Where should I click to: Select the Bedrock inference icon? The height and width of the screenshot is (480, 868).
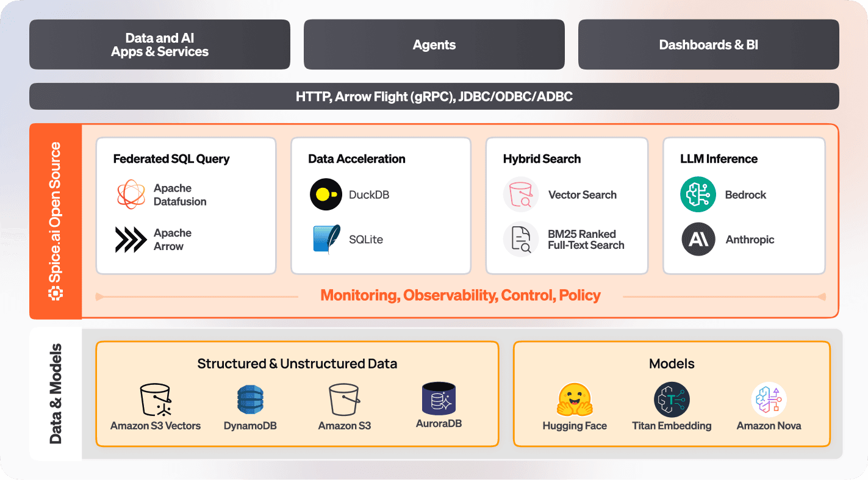(x=698, y=195)
